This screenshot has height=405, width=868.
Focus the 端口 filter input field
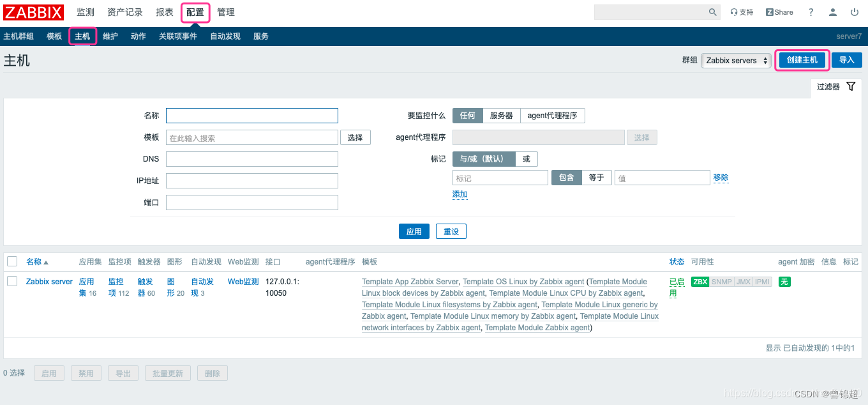click(252, 202)
